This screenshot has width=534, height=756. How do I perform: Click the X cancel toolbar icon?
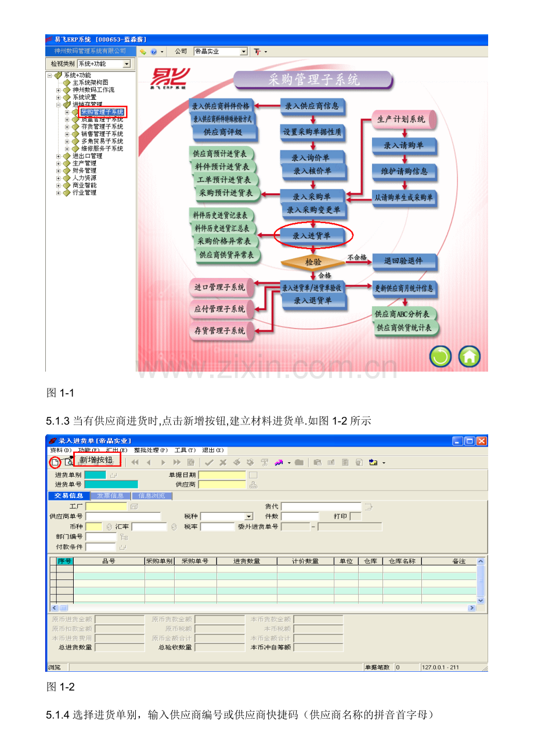click(x=223, y=463)
